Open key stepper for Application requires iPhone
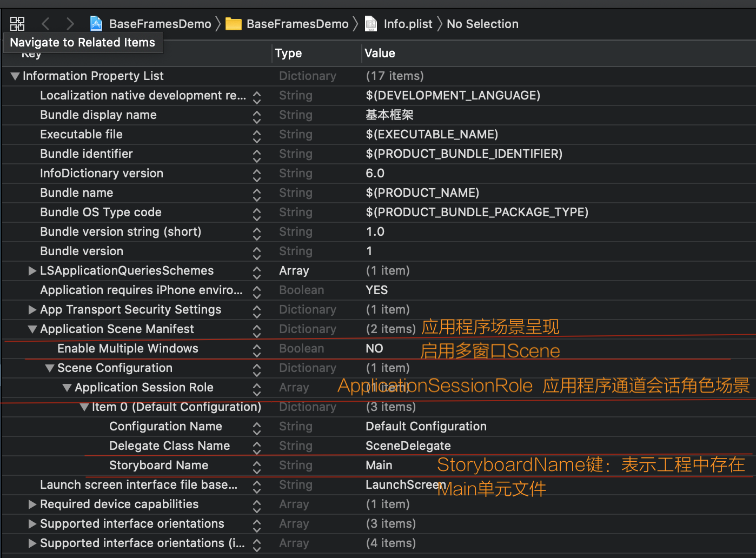This screenshot has width=756, height=558. pyautogui.click(x=257, y=292)
